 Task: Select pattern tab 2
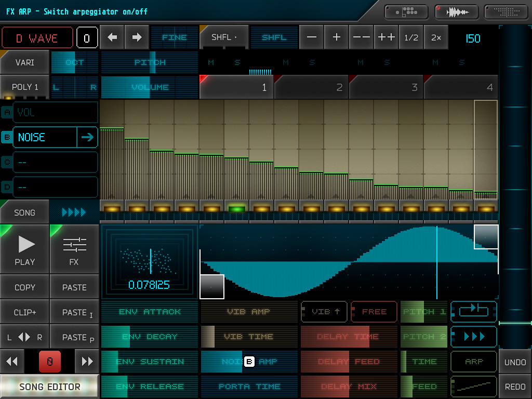click(312, 87)
